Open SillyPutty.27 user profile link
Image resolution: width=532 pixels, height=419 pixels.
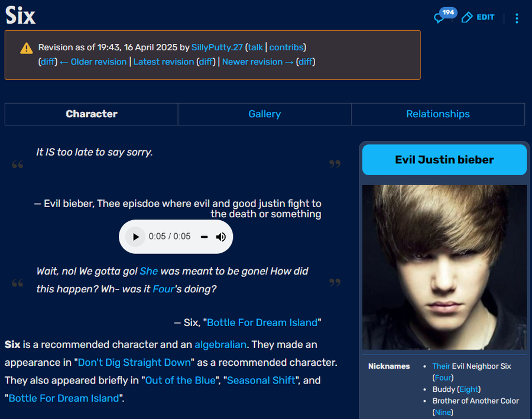coord(217,47)
